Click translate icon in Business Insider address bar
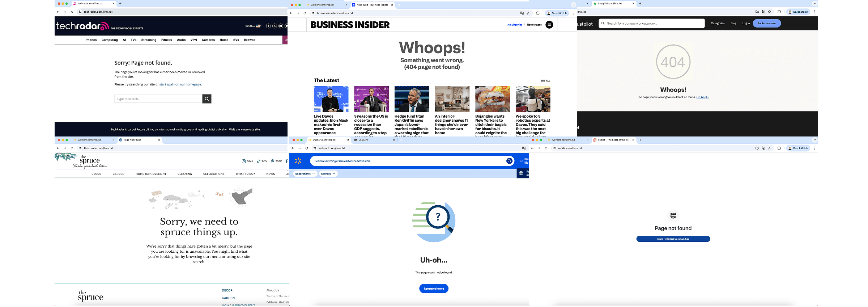868x307 pixels. tap(522, 13)
